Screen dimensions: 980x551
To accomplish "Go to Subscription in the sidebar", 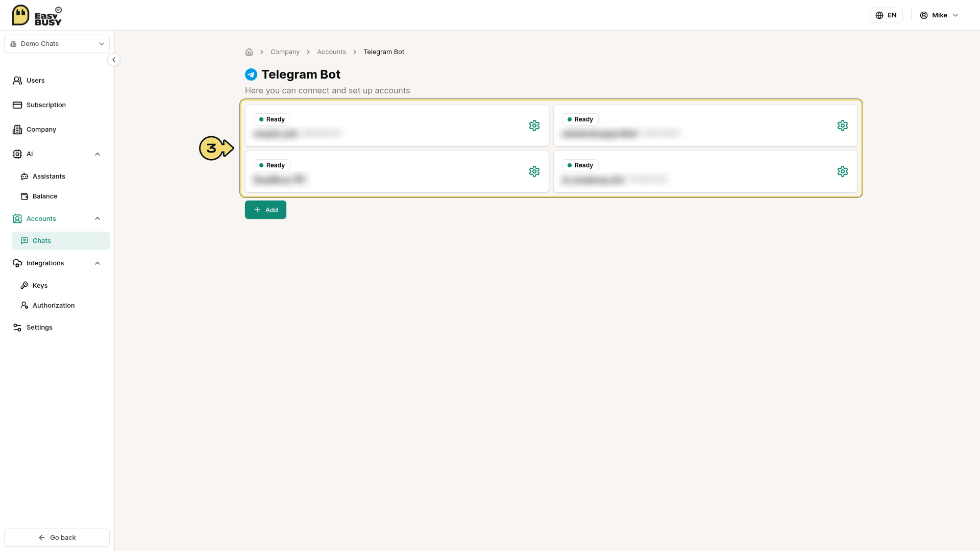I will tap(57, 105).
